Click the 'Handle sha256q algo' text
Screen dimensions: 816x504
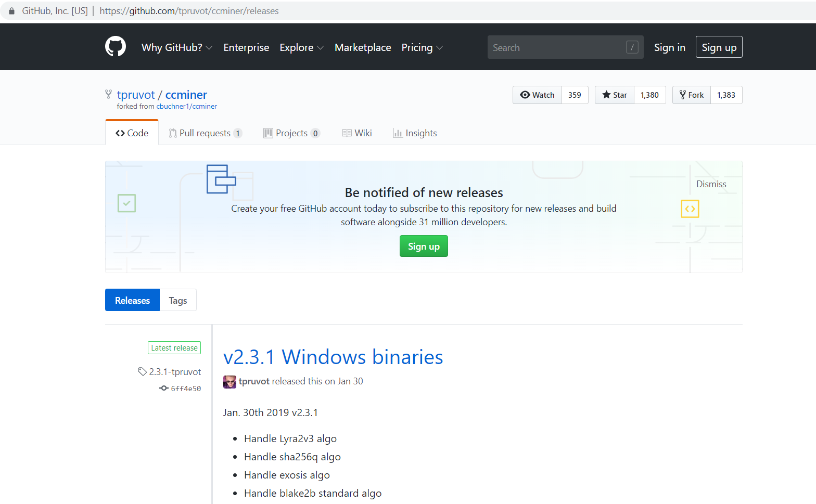click(292, 457)
